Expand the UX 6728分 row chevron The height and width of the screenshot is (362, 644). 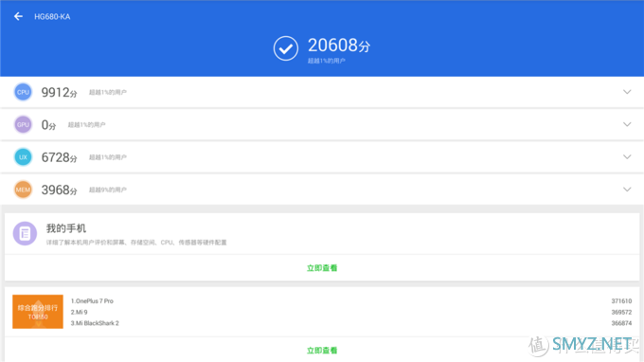(627, 156)
